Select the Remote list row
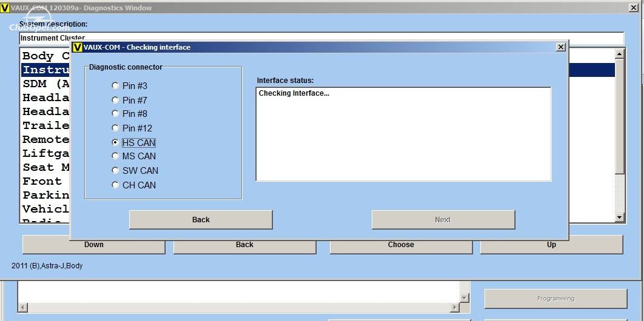This screenshot has height=321, width=644. (x=45, y=139)
